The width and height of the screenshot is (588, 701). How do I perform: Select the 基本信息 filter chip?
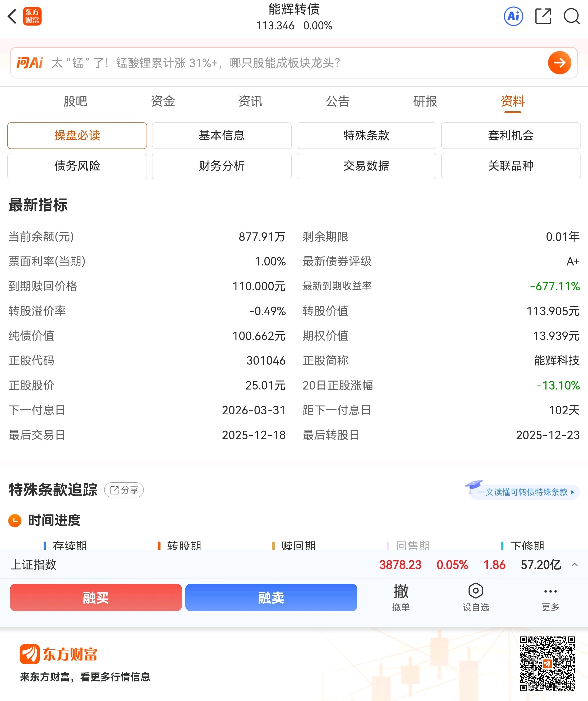tap(222, 136)
